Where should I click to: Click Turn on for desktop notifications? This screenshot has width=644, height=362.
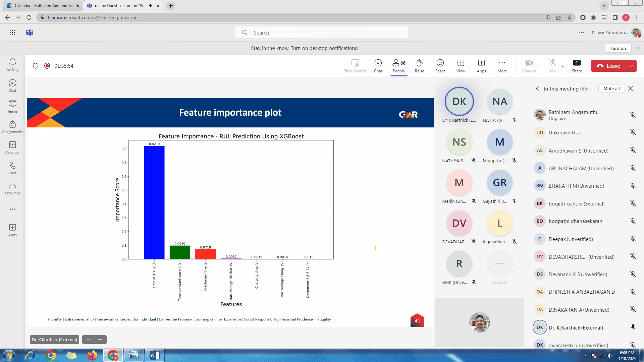(x=618, y=48)
